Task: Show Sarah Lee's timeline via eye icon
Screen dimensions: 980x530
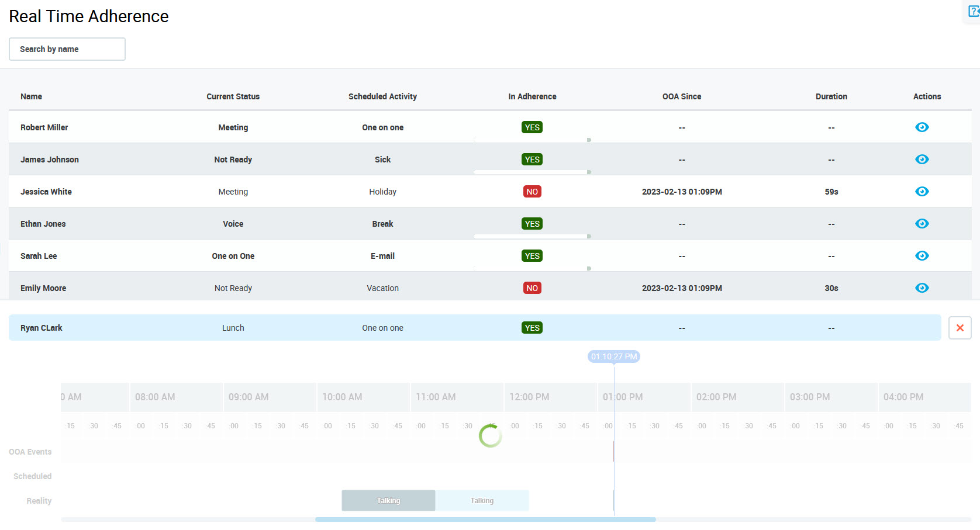Action: pyautogui.click(x=922, y=256)
